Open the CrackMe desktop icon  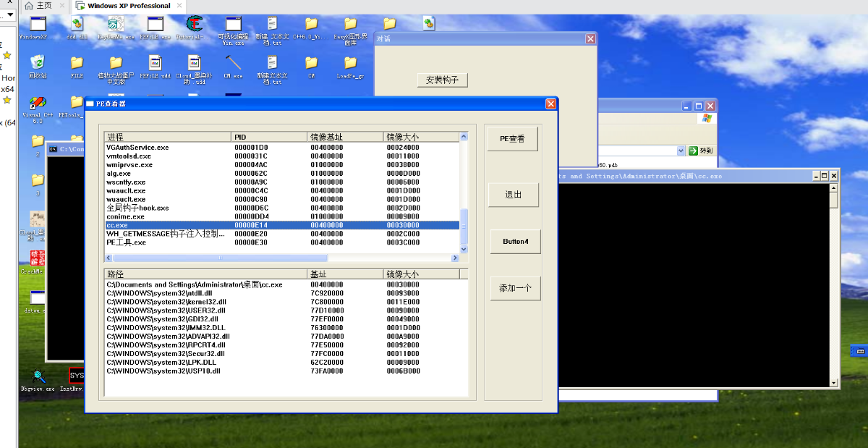36,262
